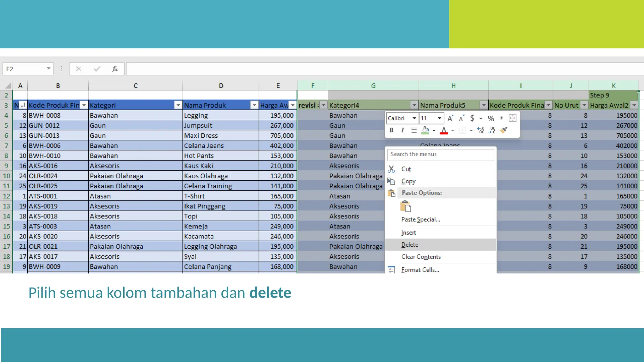This screenshot has height=362, width=644.
Task: Click Paste Special... menu entry
Action: pyautogui.click(x=420, y=219)
